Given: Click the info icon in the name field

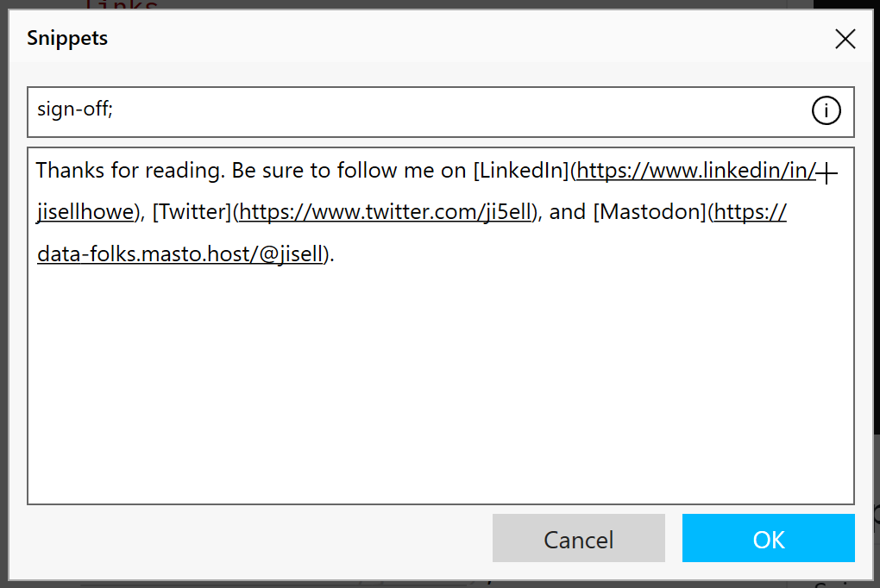Looking at the screenshot, I should [x=827, y=110].
